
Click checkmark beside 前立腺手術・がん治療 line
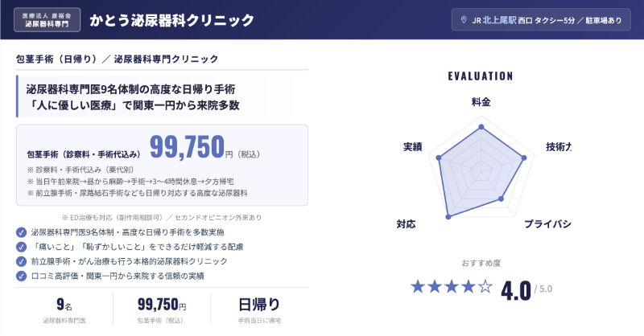point(21,261)
